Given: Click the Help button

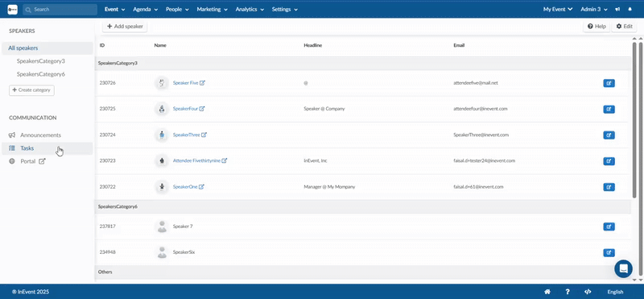Looking at the screenshot, I should (x=597, y=27).
